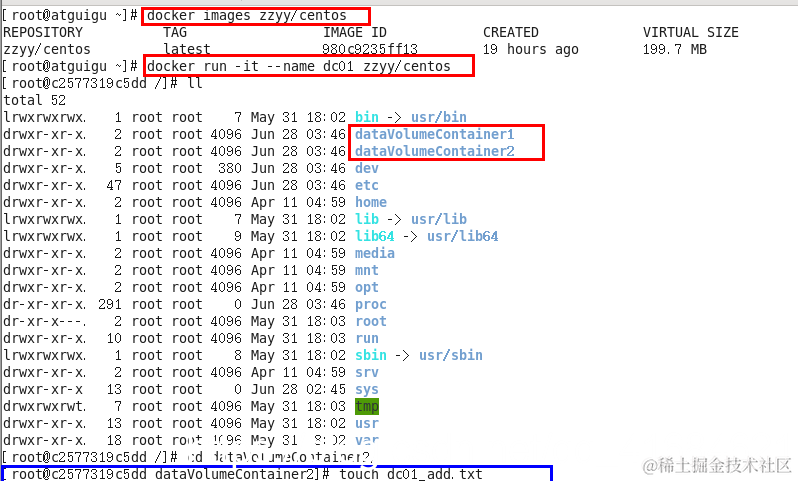Click the 'docker images zzyy/centos' command text
Screen dimensions: 798x481
coord(247,16)
